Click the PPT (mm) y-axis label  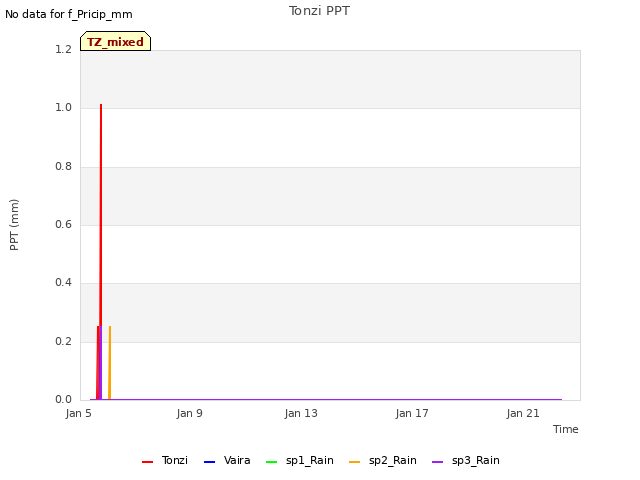pos(14,225)
